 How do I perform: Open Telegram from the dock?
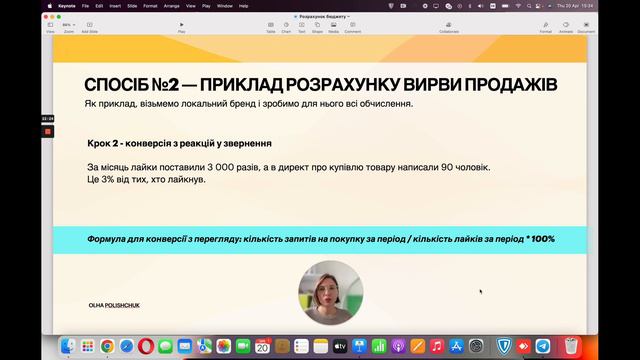tap(543, 347)
